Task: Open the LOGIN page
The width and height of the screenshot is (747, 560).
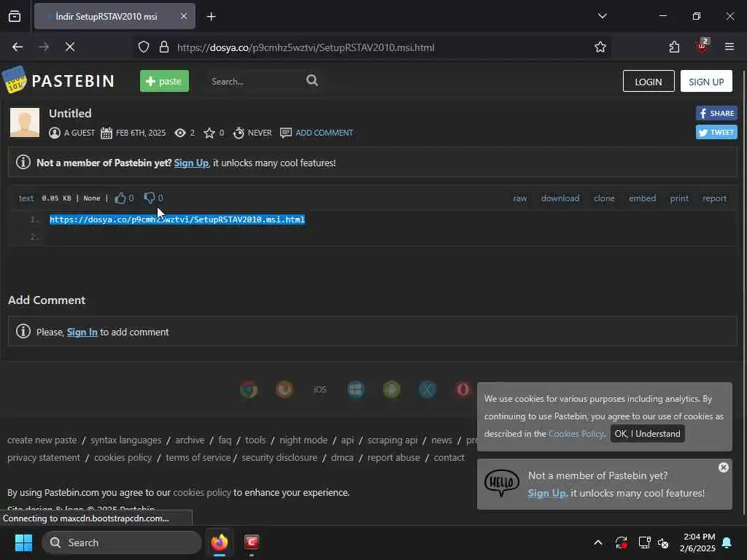Action: [x=649, y=82]
